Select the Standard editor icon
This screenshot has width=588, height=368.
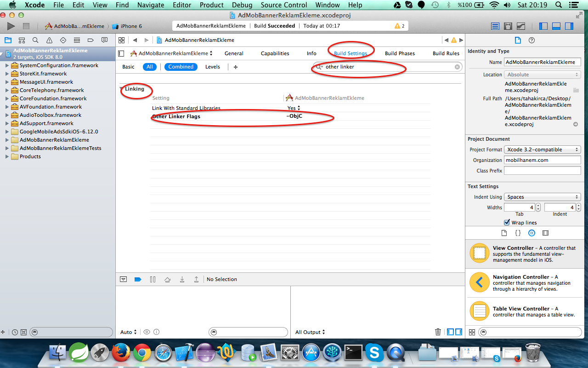coord(495,26)
